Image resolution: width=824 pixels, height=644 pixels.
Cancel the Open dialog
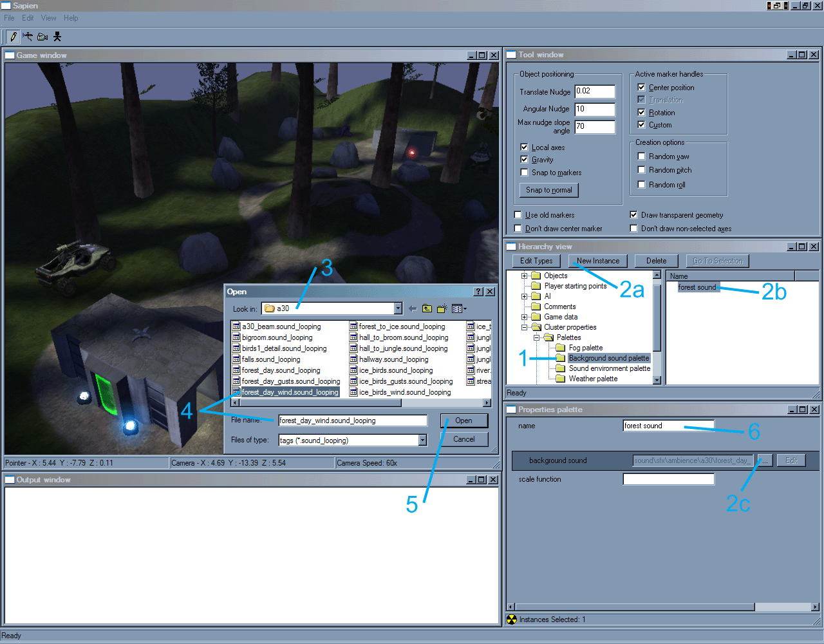coord(464,439)
